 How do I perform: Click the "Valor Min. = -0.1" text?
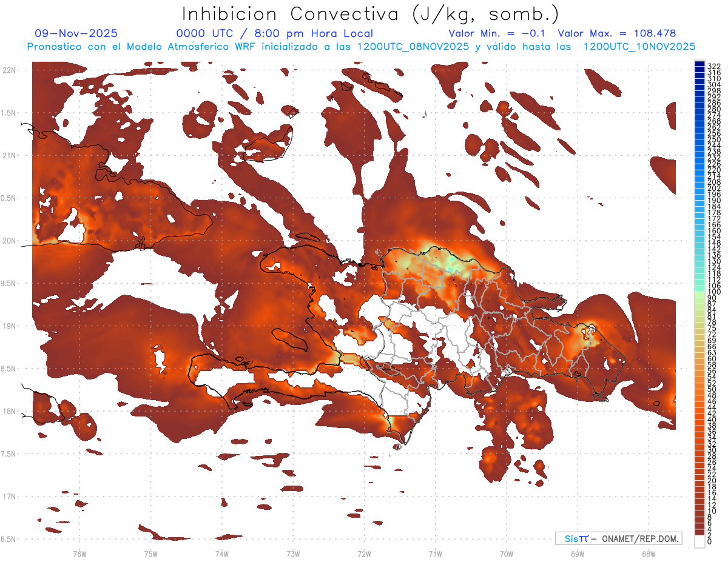pyautogui.click(x=497, y=33)
